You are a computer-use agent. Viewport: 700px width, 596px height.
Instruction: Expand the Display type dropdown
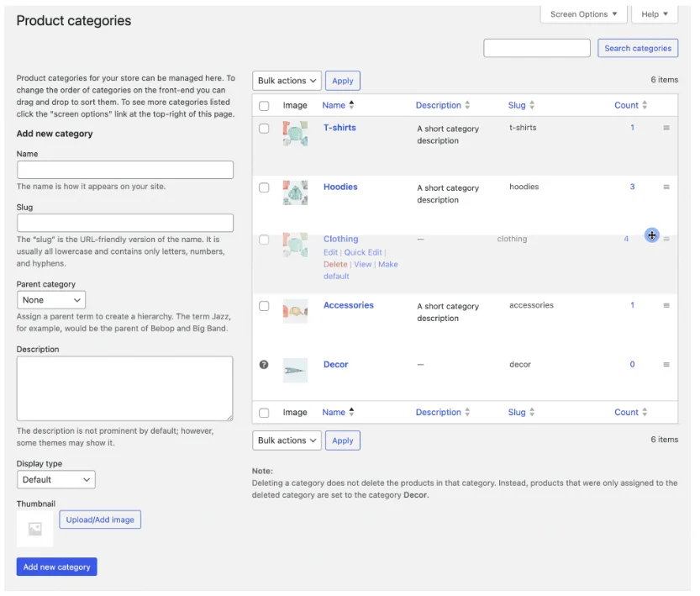coord(56,480)
